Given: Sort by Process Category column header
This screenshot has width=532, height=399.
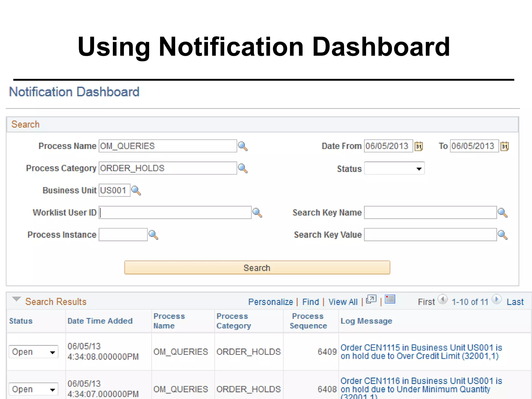Looking at the screenshot, I should click(x=234, y=321).
